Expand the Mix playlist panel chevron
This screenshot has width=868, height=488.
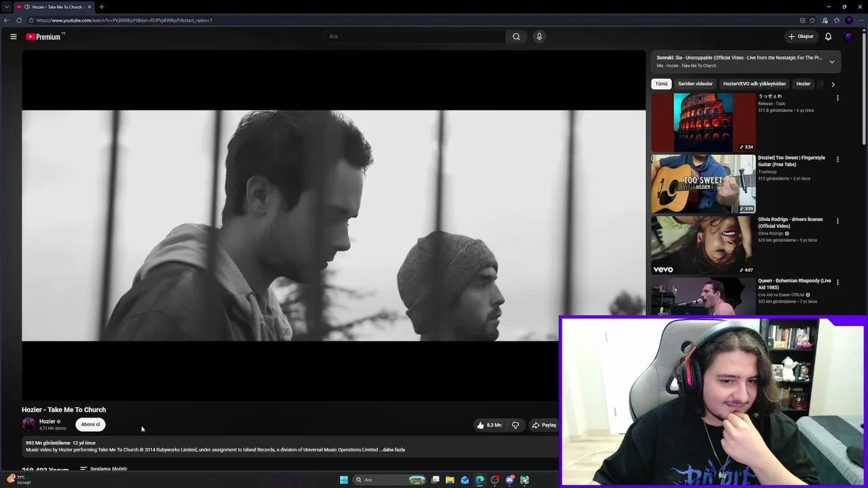click(x=832, y=62)
